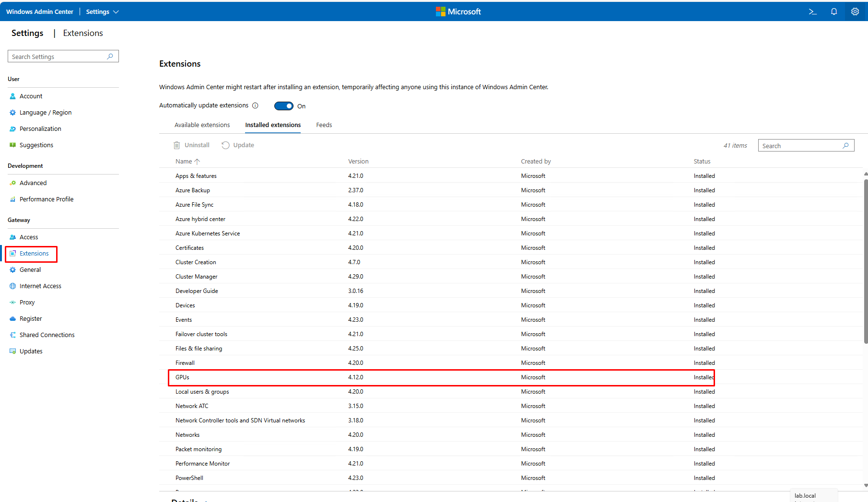Open PowerShell console icon in header

[x=812, y=12]
